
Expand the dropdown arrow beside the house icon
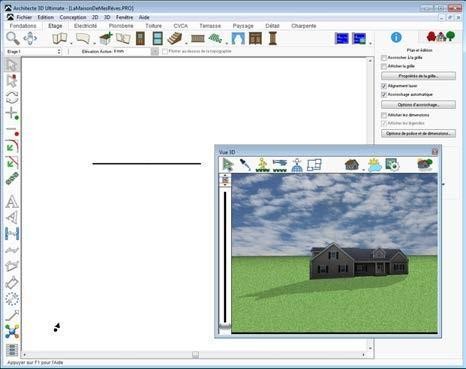click(363, 169)
